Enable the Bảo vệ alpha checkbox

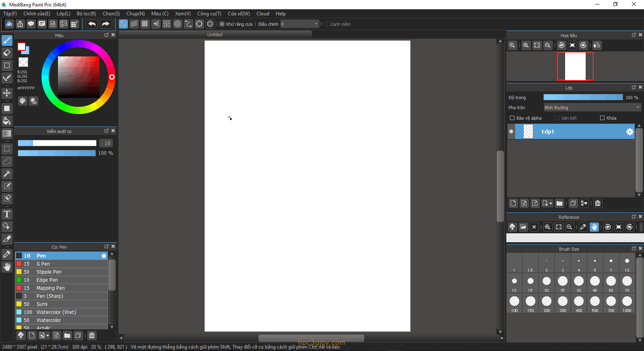click(512, 118)
